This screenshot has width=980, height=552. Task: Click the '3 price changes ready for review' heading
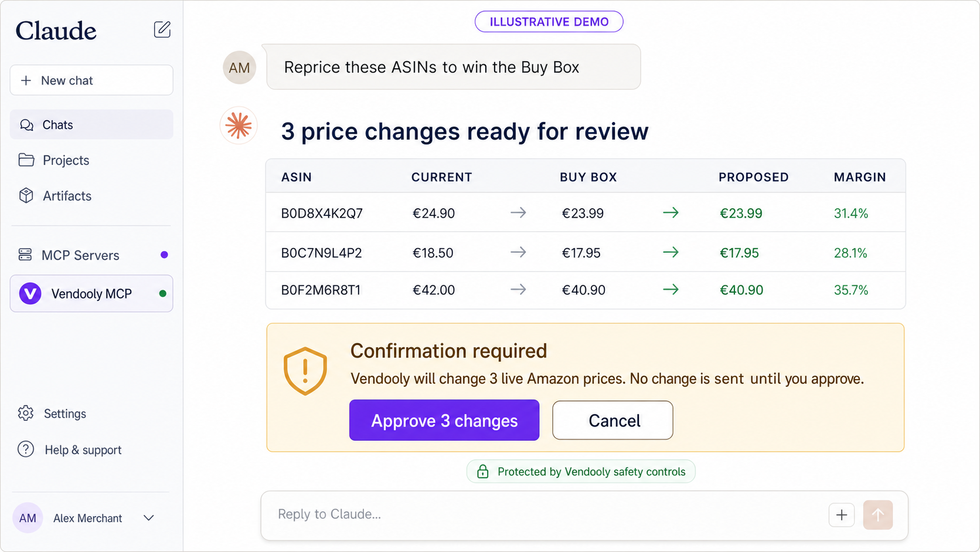pos(465,131)
